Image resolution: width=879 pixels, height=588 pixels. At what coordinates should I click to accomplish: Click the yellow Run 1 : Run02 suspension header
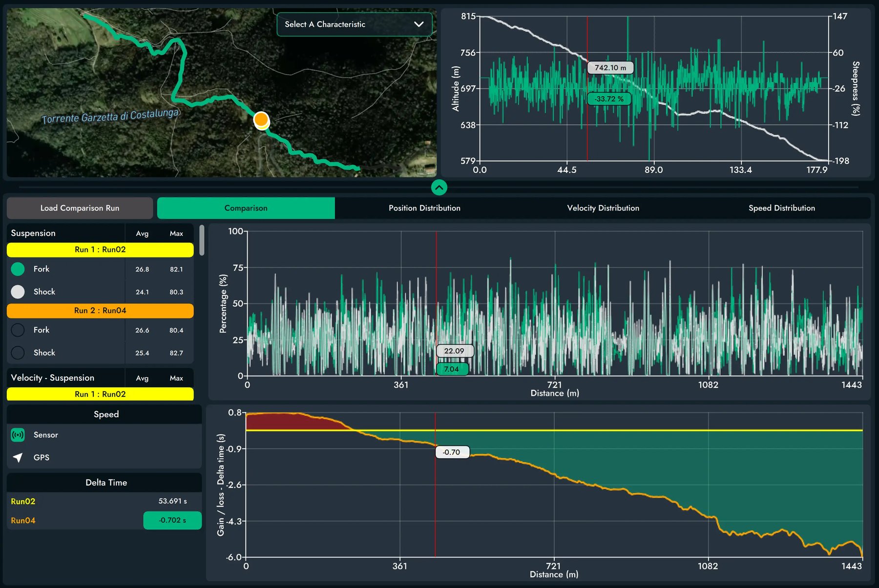coord(100,250)
